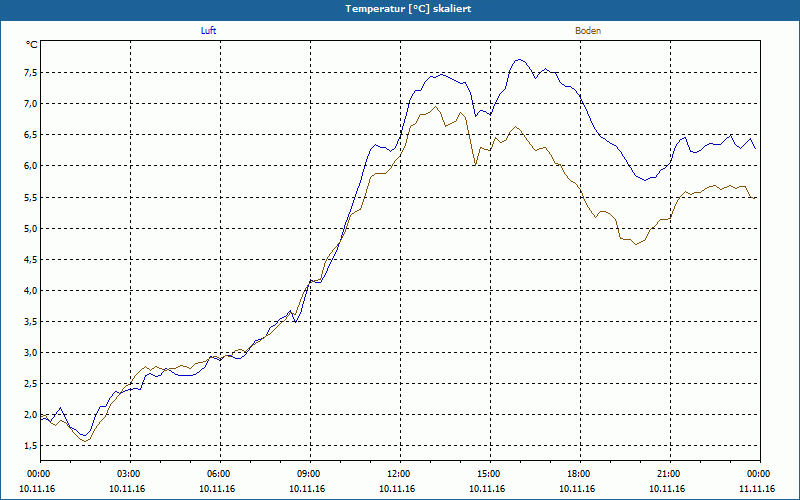Select the 2,5 y-axis value
The image size is (800, 500).
click(31, 384)
